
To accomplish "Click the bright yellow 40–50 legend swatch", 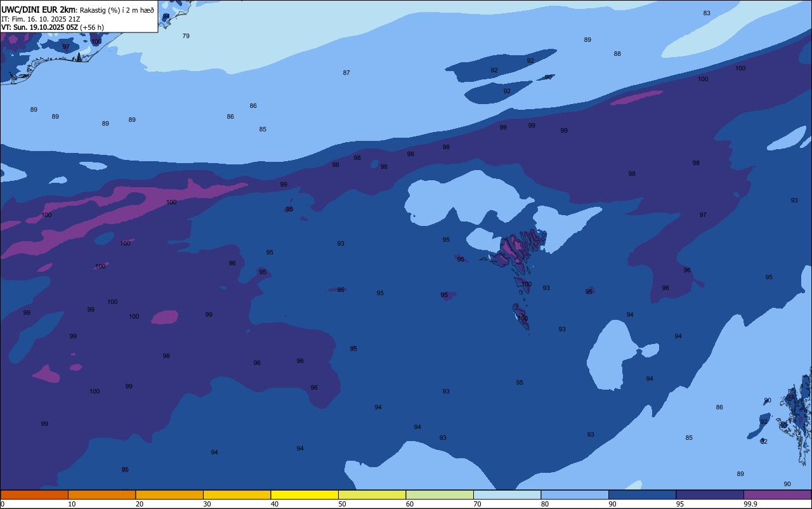I will [304, 494].
